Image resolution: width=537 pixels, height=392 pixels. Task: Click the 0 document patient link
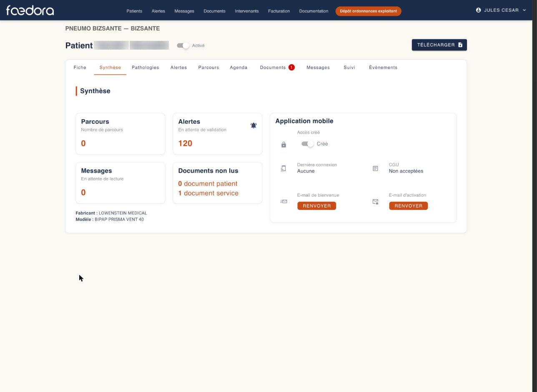tap(208, 184)
